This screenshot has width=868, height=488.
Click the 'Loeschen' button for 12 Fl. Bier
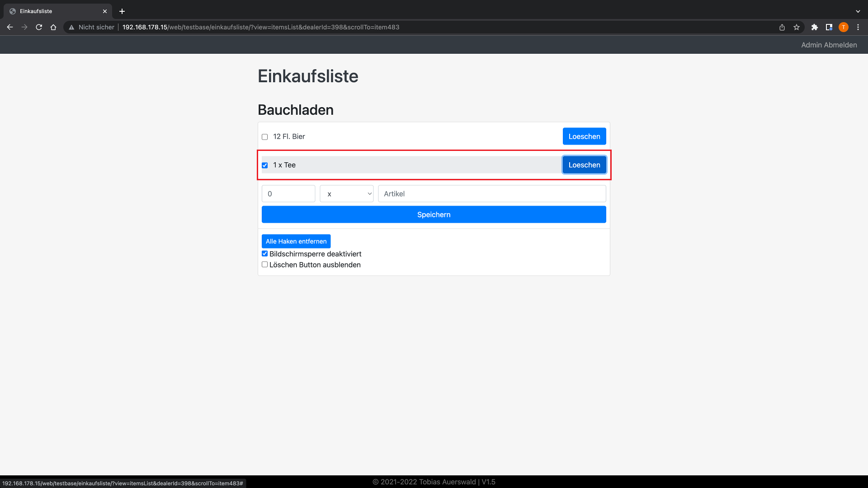pyautogui.click(x=584, y=136)
